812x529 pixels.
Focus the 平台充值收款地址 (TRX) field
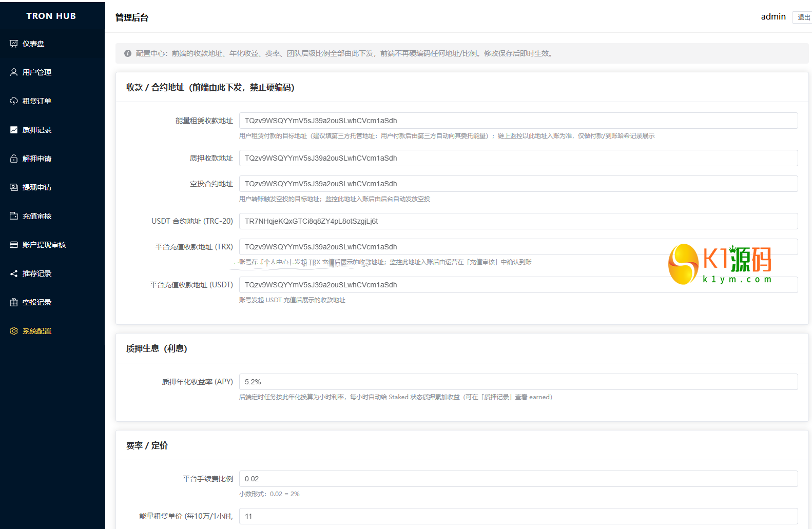tap(518, 247)
